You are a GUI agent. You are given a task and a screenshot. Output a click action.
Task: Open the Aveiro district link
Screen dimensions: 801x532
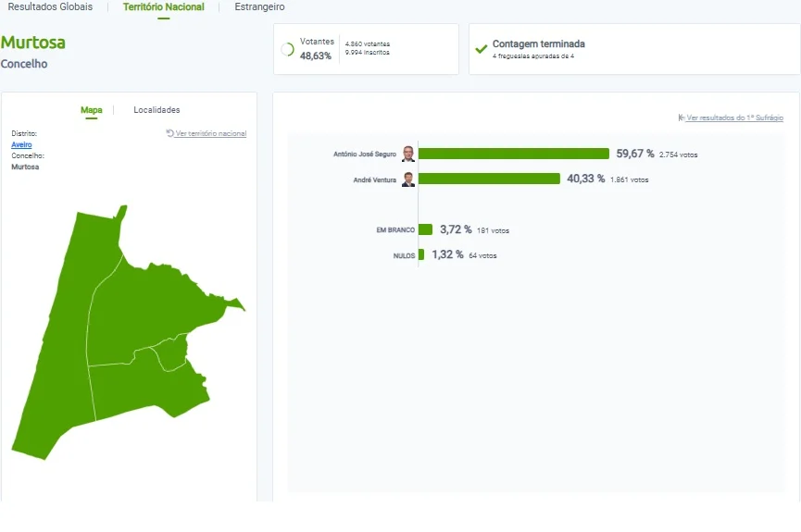tap(21, 144)
